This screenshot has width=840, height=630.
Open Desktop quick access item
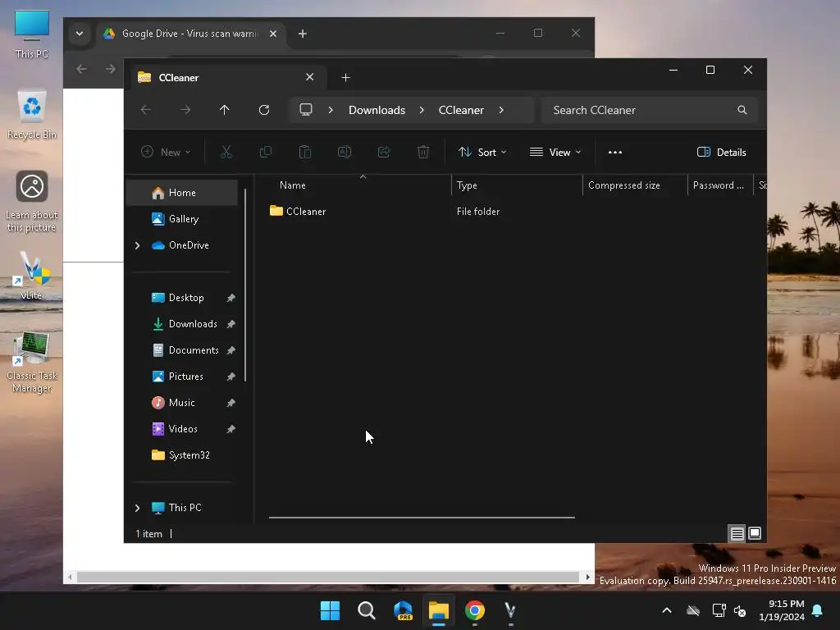182,298
